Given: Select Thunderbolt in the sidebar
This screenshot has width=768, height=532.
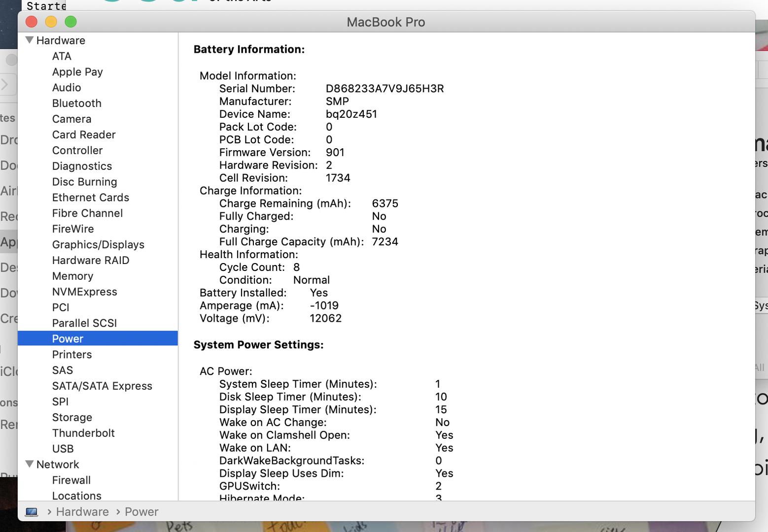Looking at the screenshot, I should [83, 433].
